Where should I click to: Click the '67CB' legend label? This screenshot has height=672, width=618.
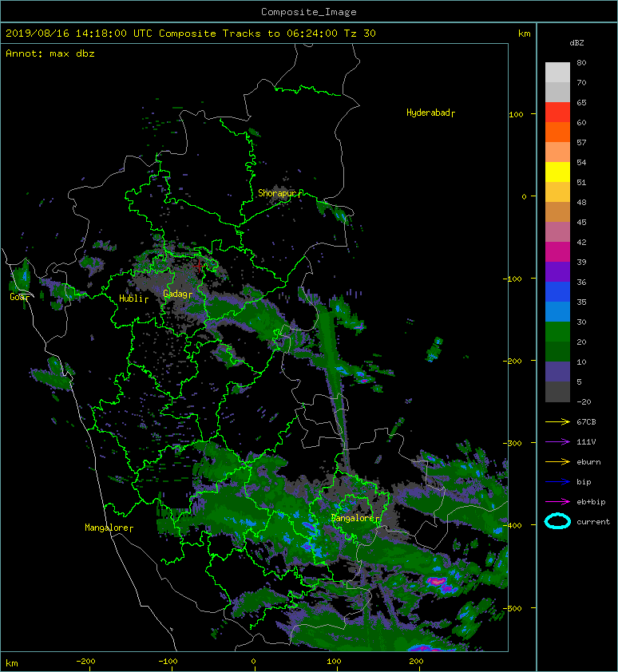click(x=586, y=421)
